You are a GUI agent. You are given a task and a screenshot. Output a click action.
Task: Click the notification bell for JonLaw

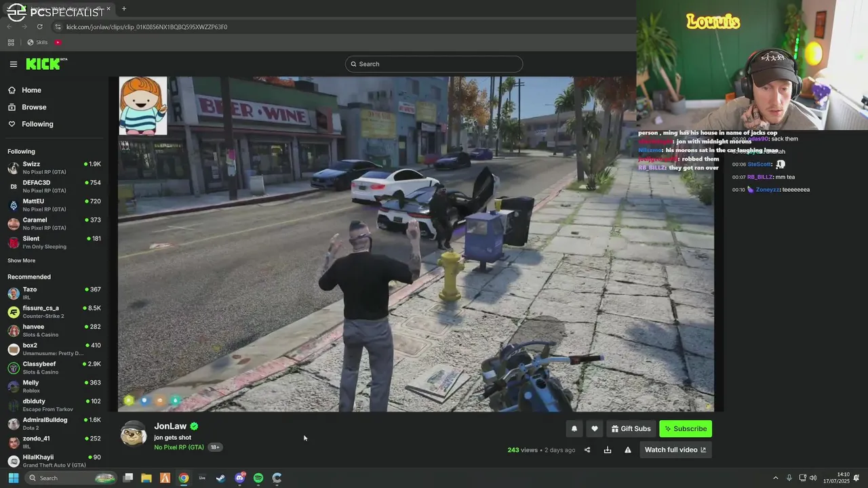[x=574, y=429]
